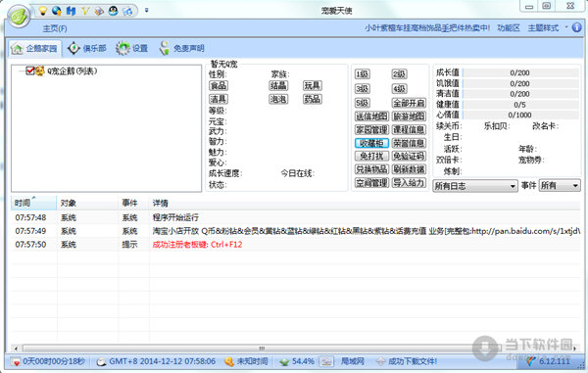Click the QQ penguin quick-access icon
The image size is (588, 373).
click(x=114, y=11)
